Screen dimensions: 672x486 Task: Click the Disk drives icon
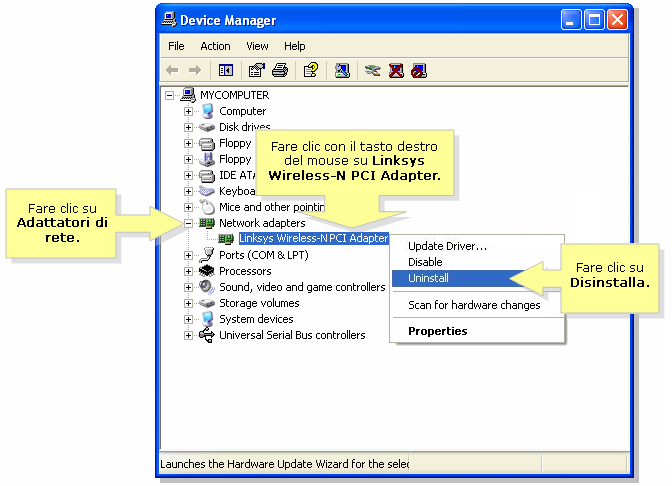207,127
